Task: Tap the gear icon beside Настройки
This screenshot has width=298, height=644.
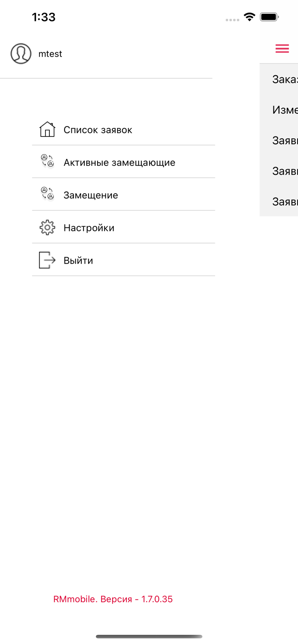Action: pos(47,228)
